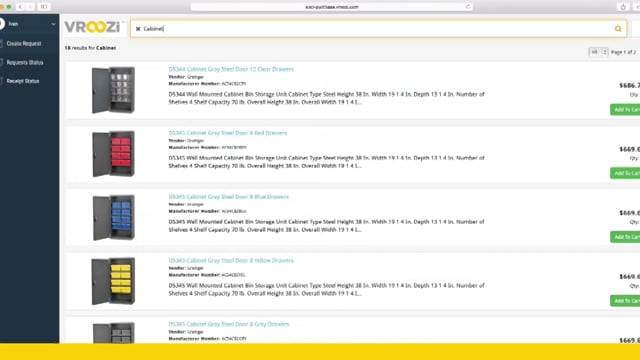The width and height of the screenshot is (640, 360).
Task: Clear the Cabinet search text with X
Action: [138, 29]
